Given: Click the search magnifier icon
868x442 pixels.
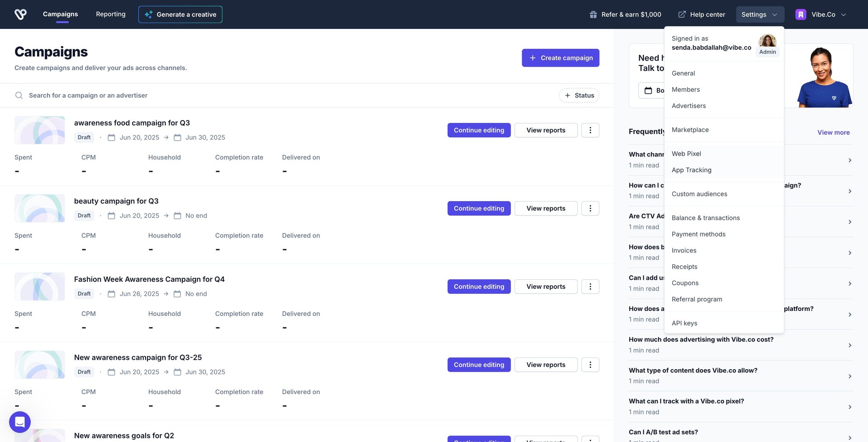Looking at the screenshot, I should pyautogui.click(x=19, y=95).
